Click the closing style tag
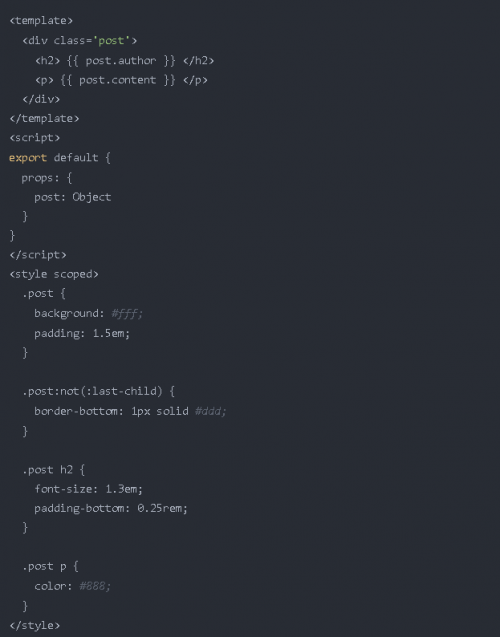The image size is (500, 637). (x=35, y=625)
